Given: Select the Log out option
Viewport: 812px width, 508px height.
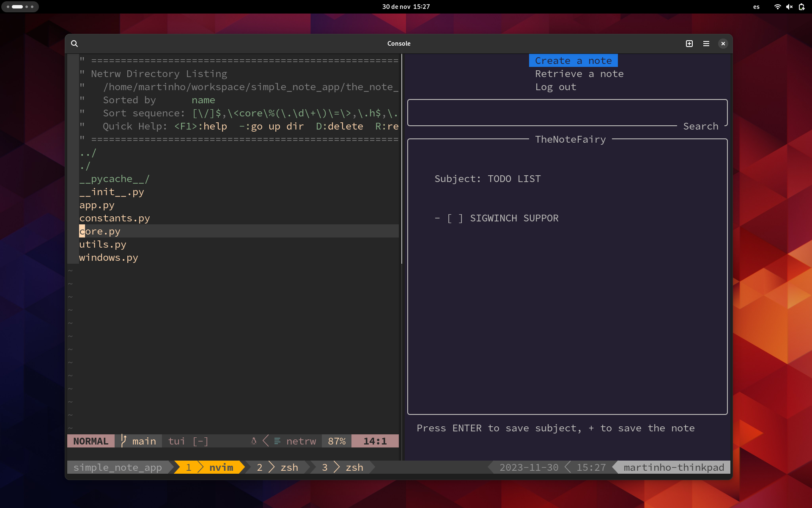Looking at the screenshot, I should 555,87.
